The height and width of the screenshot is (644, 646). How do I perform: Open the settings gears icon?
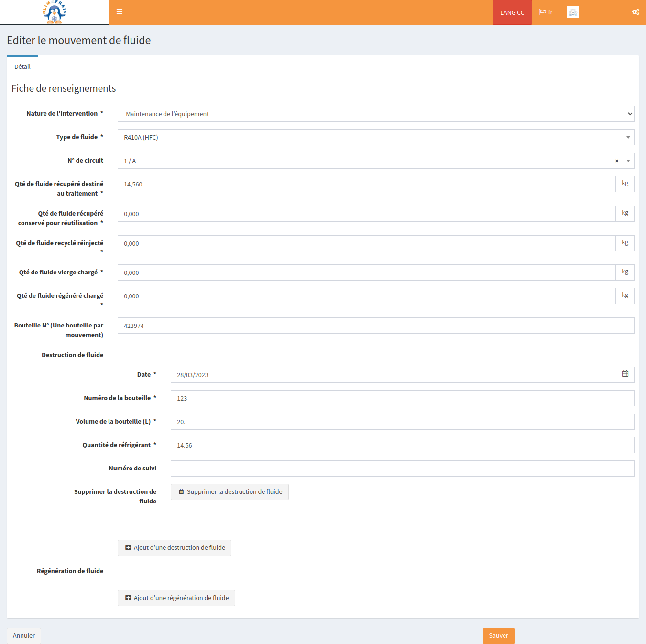tap(635, 12)
